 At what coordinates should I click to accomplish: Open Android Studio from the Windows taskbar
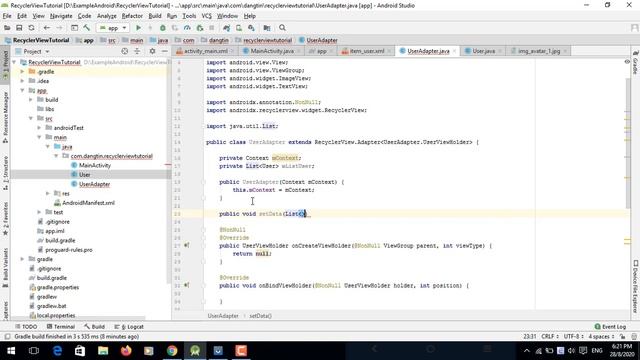coord(195,351)
